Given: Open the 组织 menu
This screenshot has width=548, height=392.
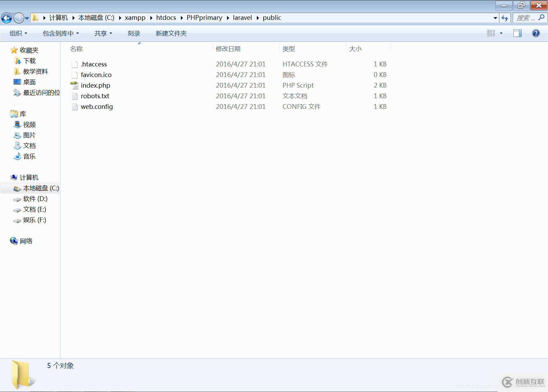Looking at the screenshot, I should 18,33.
